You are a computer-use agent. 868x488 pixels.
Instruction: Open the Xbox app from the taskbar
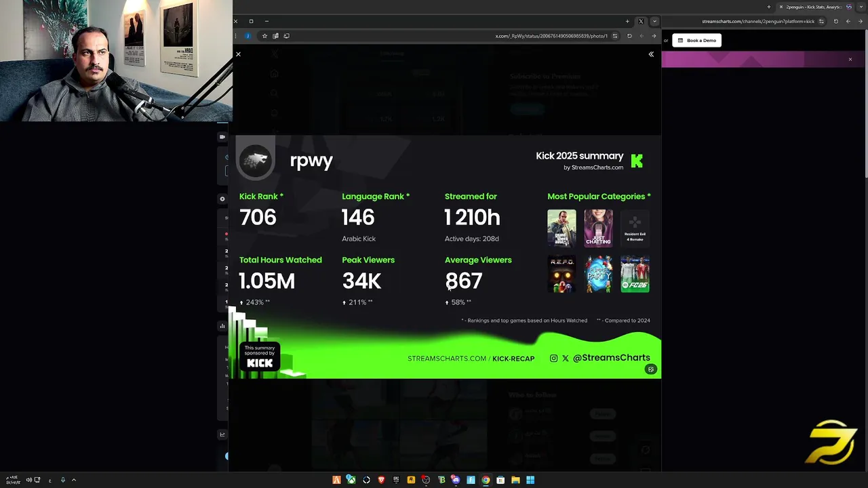pyautogui.click(x=351, y=480)
